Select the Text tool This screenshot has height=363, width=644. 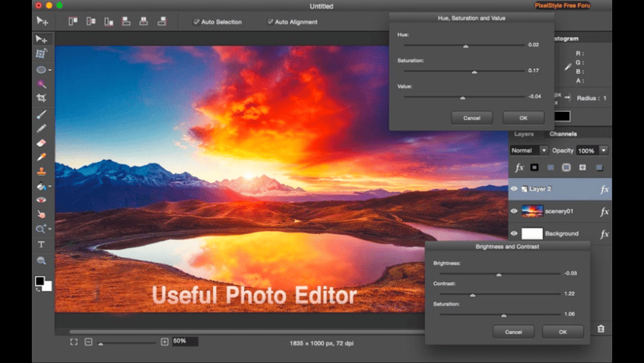coord(41,244)
